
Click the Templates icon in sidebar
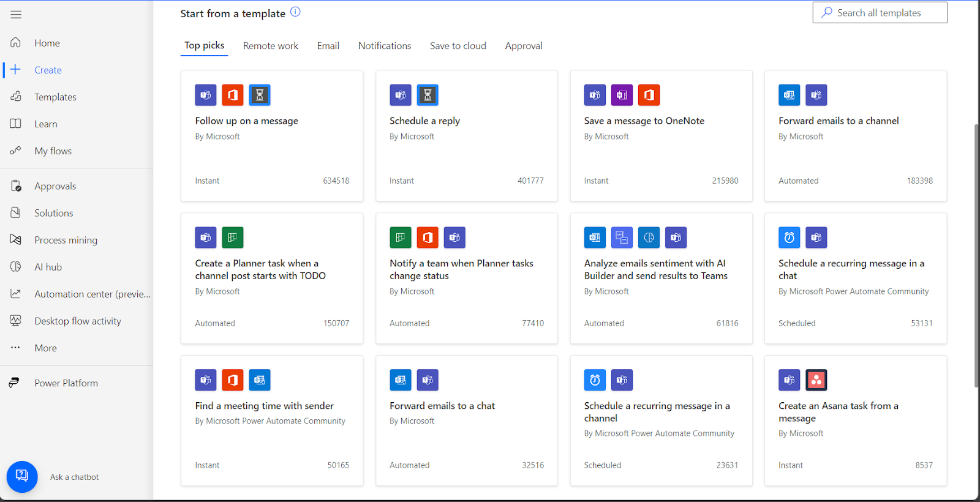[x=16, y=97]
